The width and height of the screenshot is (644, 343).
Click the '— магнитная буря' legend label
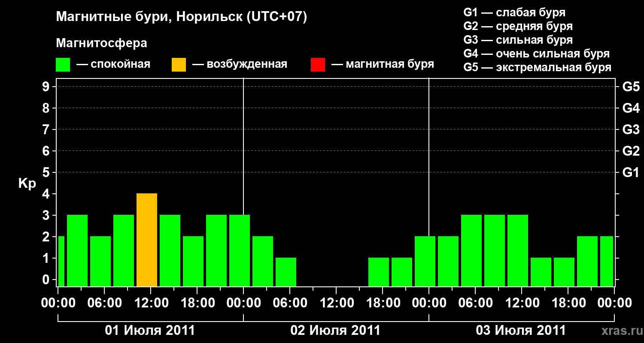383,64
